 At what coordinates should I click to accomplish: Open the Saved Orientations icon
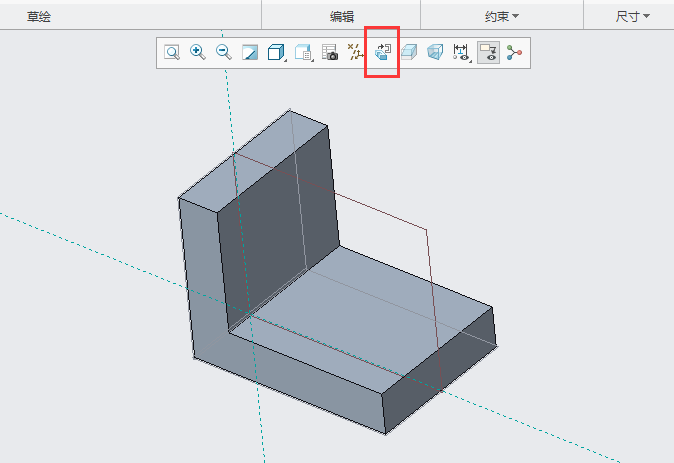click(x=303, y=52)
